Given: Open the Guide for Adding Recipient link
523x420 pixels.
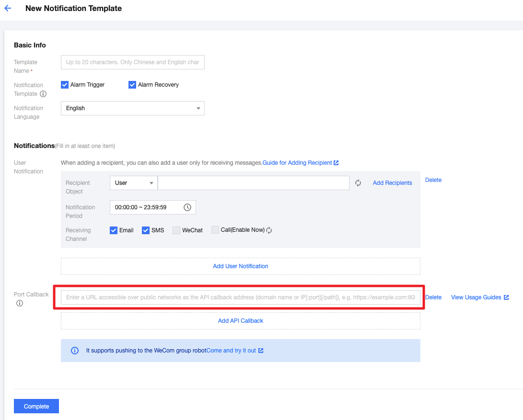Looking at the screenshot, I should (x=300, y=163).
